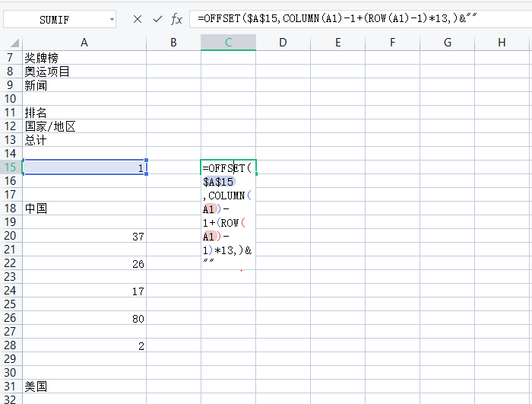This screenshot has width=532, height=404.
Task: Cancel the formula edit with the X icon
Action: click(138, 19)
